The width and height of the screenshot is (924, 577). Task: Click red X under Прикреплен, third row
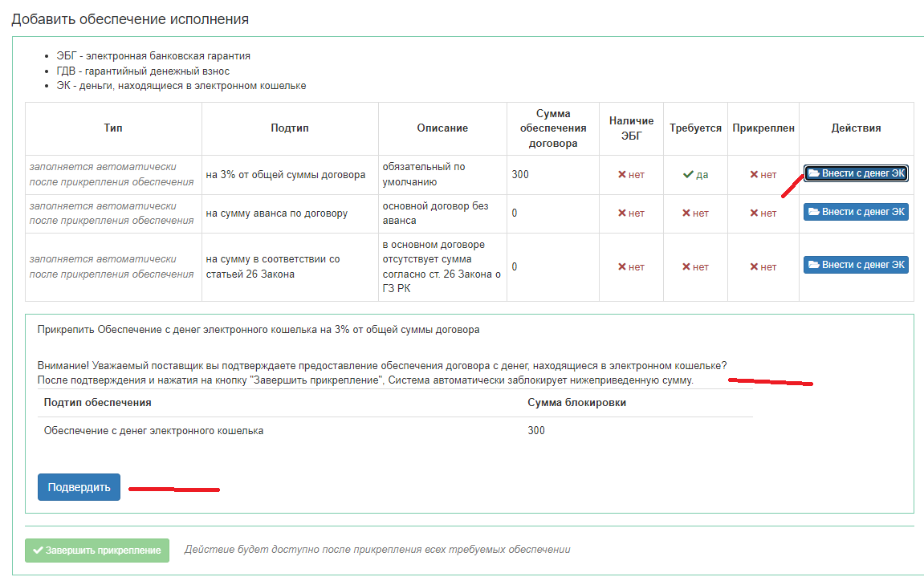(754, 267)
